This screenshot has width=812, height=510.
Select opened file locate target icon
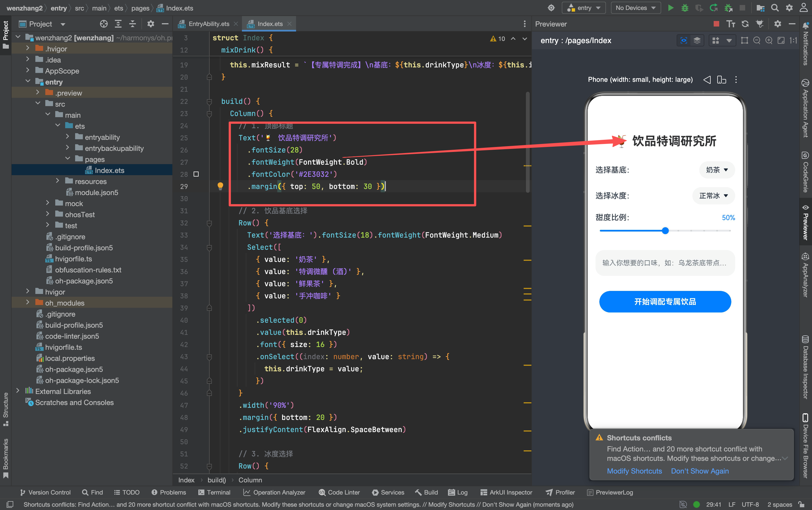point(104,24)
